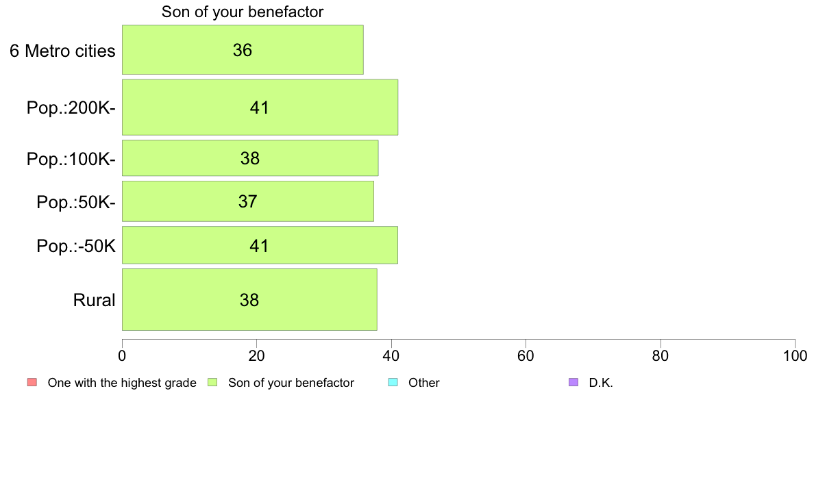
Task: Click the red 'One with the highest grade' legend swatch
Action: [x=32, y=382]
